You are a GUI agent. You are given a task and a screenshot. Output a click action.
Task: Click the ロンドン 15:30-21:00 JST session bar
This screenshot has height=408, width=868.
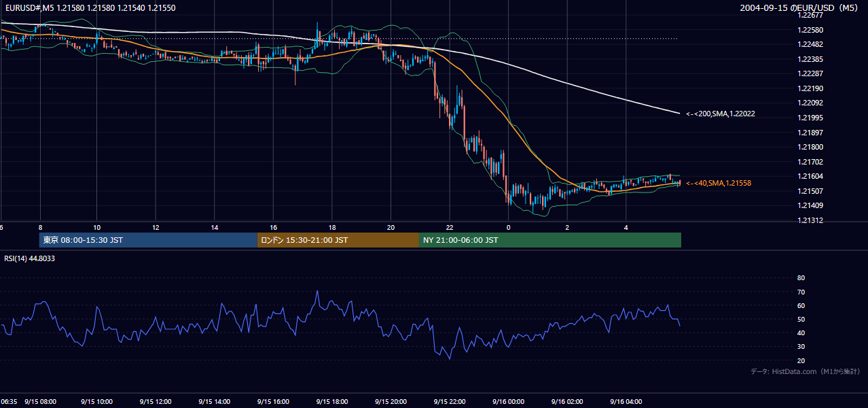pyautogui.click(x=338, y=240)
